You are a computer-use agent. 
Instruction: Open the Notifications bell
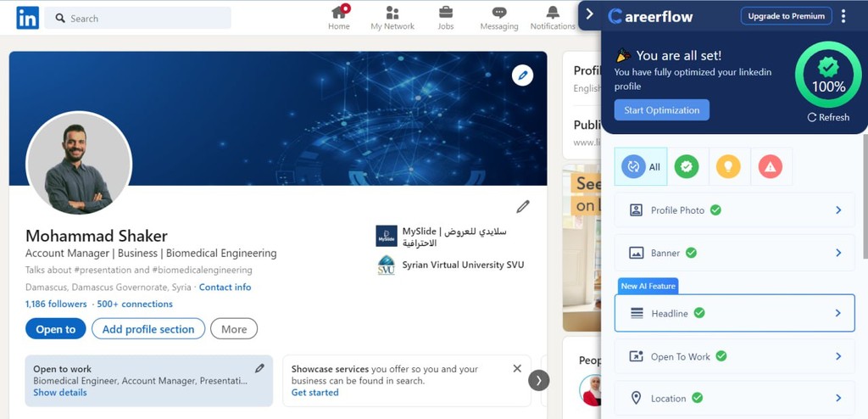pos(553,17)
